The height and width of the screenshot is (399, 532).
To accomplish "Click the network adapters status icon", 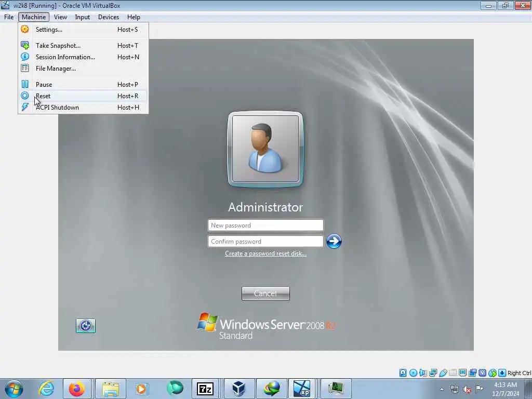I will pyautogui.click(x=433, y=373).
